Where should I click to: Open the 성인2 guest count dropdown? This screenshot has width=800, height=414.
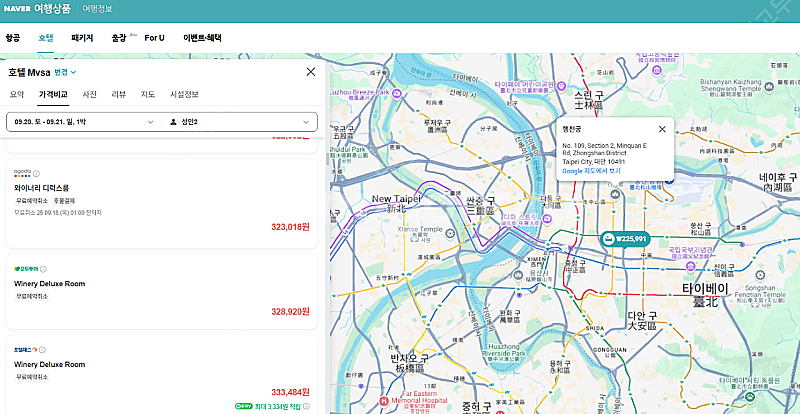[x=240, y=122]
